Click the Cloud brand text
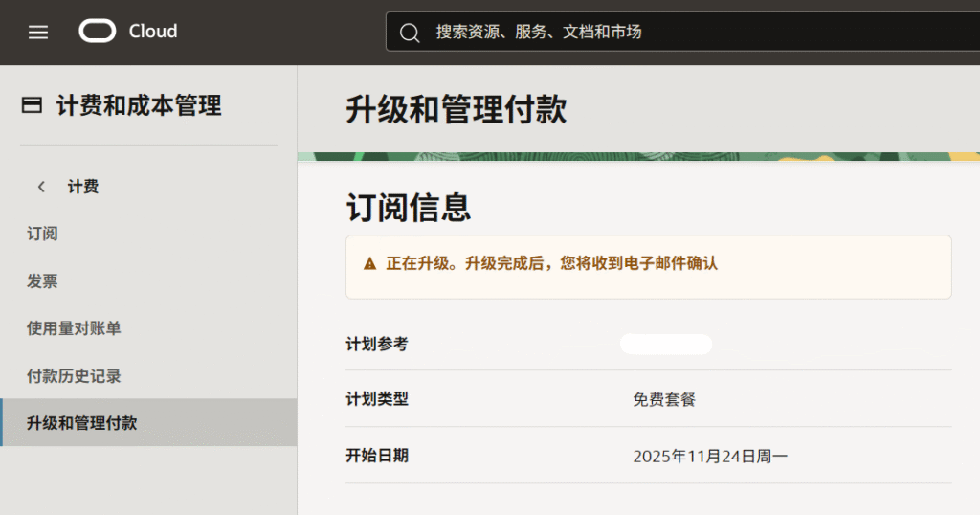The width and height of the screenshot is (980, 515). point(153,32)
